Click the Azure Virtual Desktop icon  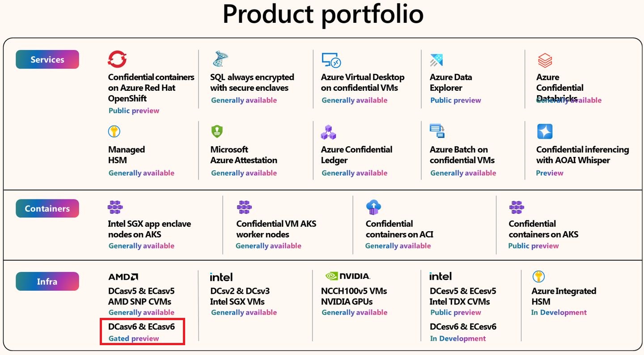(331, 60)
